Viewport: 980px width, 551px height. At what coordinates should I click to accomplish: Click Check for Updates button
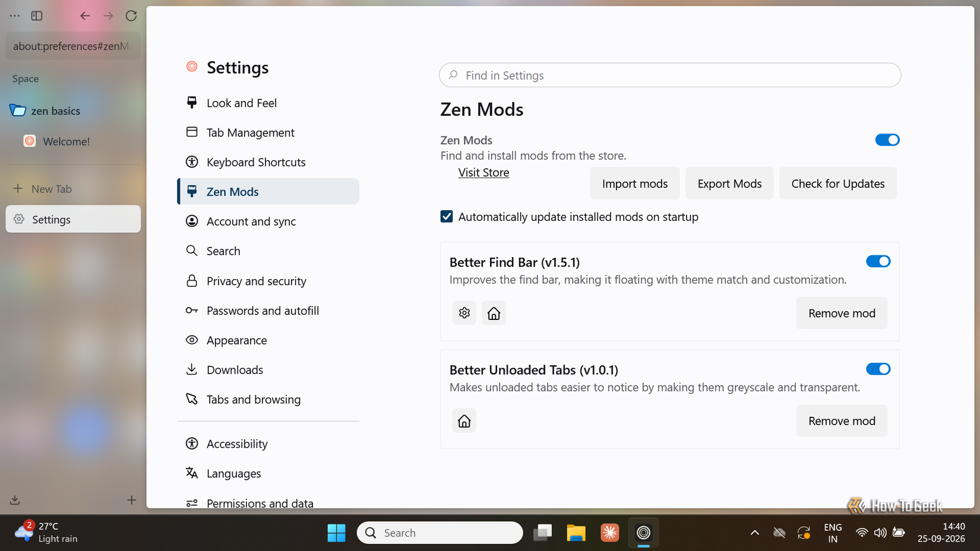coord(838,183)
